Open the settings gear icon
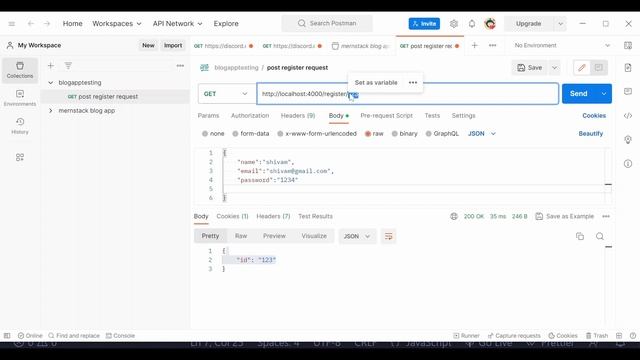Image resolution: width=640 pixels, height=360 pixels. pos(454,24)
